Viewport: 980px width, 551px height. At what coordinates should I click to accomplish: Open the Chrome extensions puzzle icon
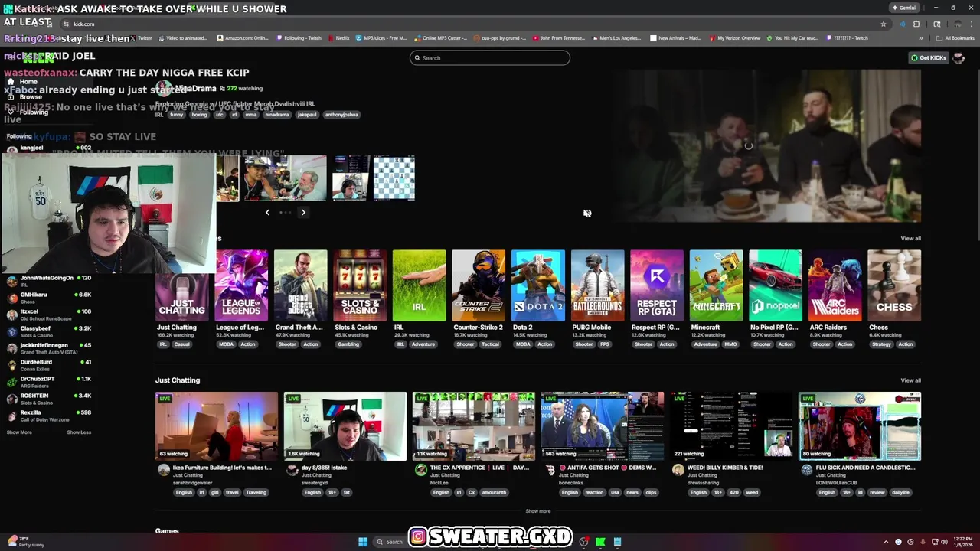tap(916, 24)
